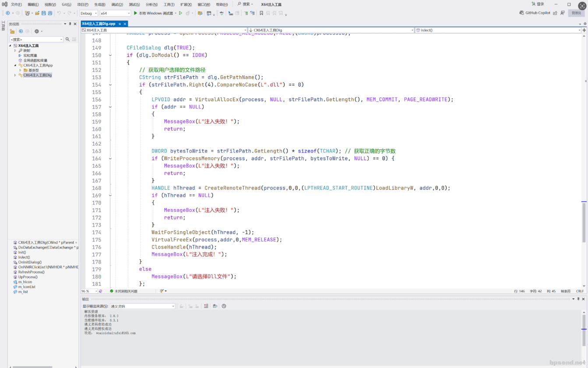The image size is (588, 368).
Task: Open the X64注入工具 project scope dropdown
Action: click(164, 30)
